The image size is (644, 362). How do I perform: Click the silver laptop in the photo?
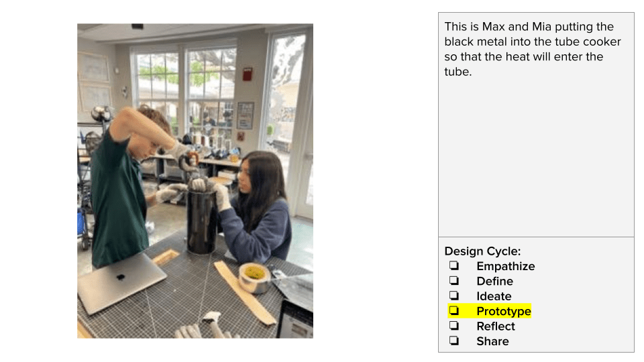coord(121,282)
